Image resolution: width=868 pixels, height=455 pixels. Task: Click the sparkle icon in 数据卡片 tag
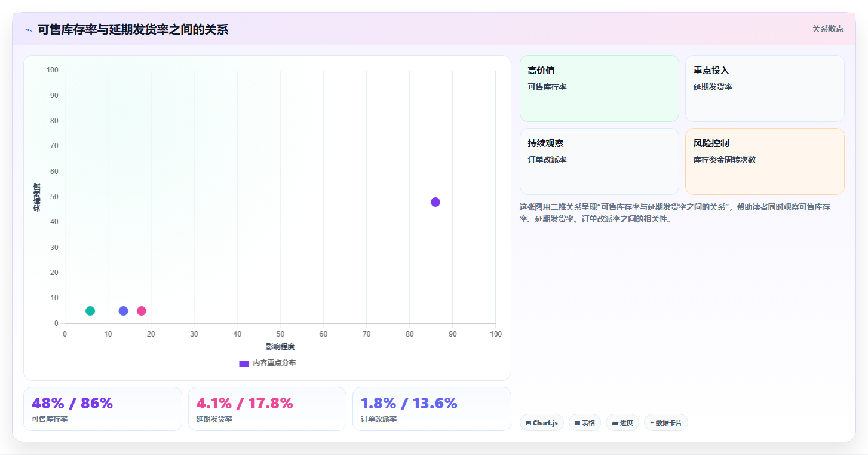652,423
